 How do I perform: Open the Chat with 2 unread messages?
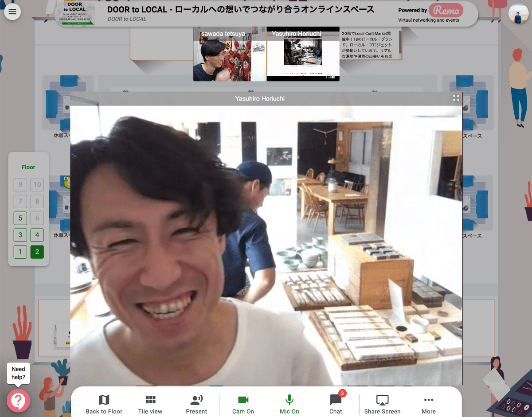click(x=336, y=403)
